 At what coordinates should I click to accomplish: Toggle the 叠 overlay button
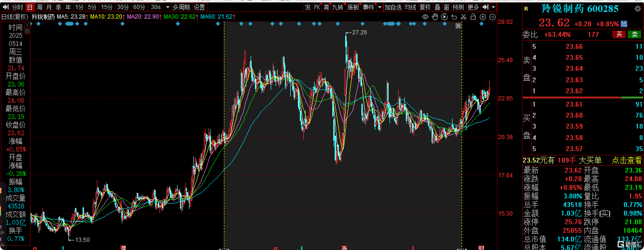pos(438,7)
